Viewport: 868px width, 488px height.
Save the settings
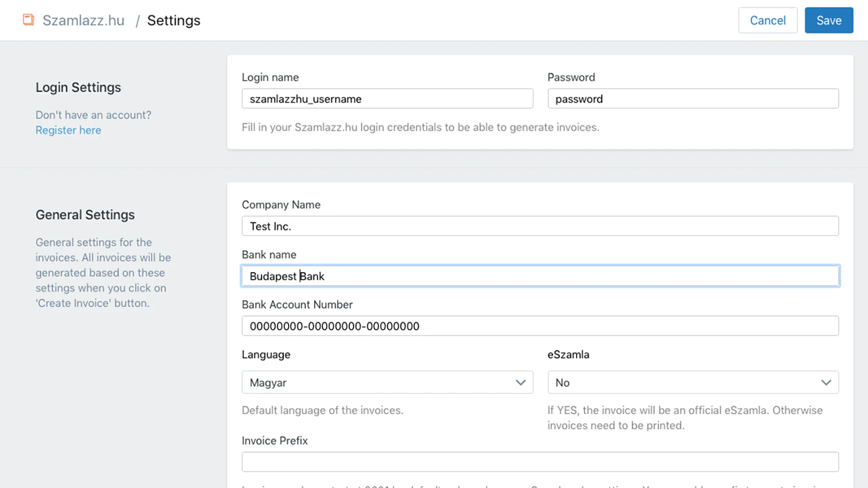tap(829, 20)
